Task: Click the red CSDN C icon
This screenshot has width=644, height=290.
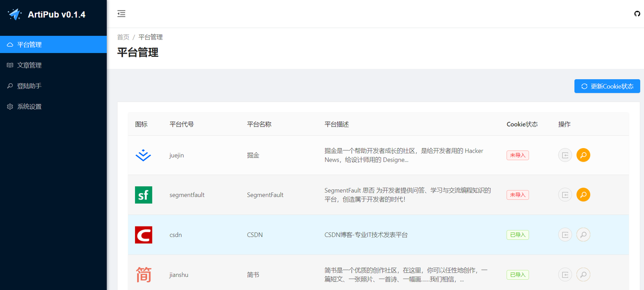Action: click(x=143, y=235)
